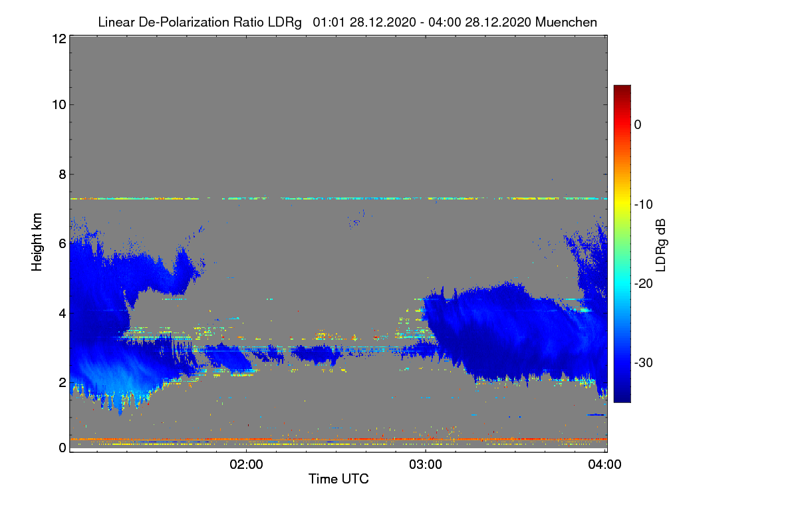The image size is (798, 532).
Task: Select the Time UTC axis title
Action: pyautogui.click(x=338, y=479)
